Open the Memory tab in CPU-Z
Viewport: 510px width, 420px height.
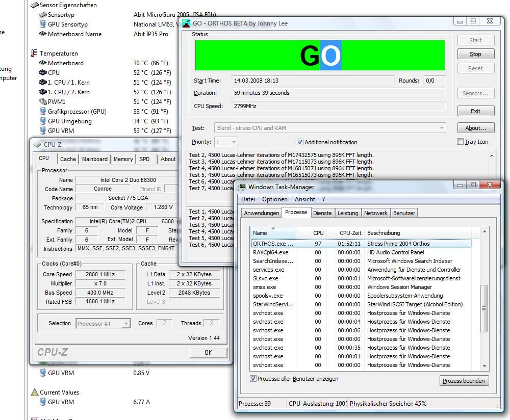click(123, 159)
